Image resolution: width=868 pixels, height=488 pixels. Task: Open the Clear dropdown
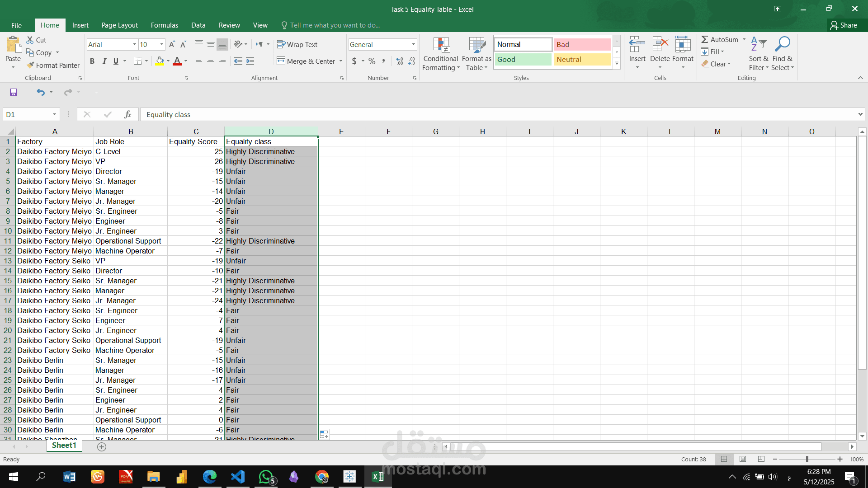[717, 64]
